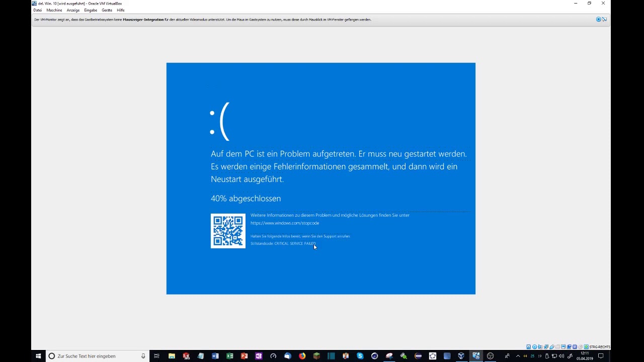Open the Hilfe menu
The image size is (644, 362).
point(121,10)
